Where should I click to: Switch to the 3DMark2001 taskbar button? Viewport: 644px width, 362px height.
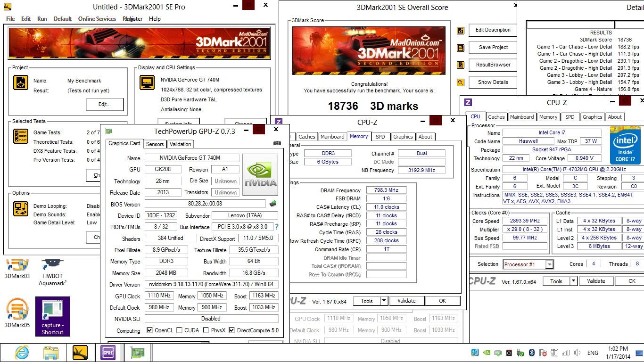click(80, 352)
